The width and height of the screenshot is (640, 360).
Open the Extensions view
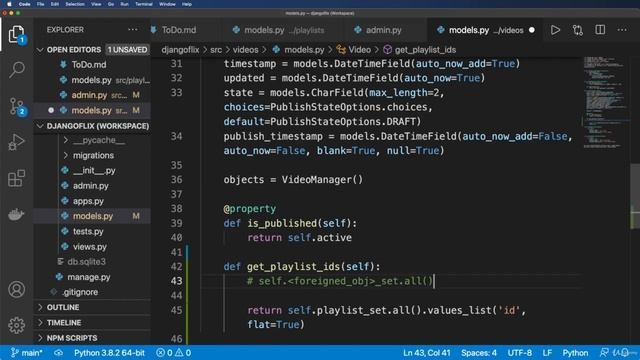coord(16,178)
